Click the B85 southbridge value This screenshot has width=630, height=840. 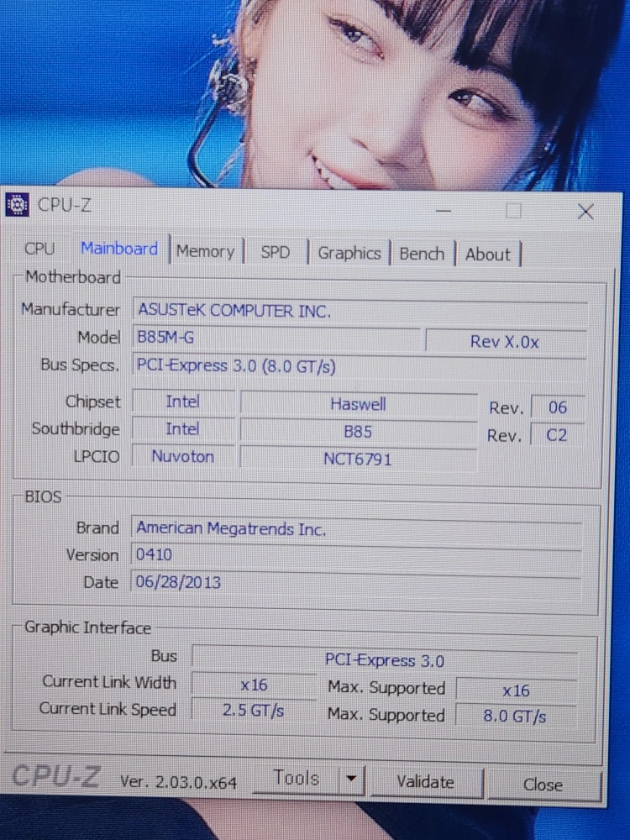[x=359, y=432]
